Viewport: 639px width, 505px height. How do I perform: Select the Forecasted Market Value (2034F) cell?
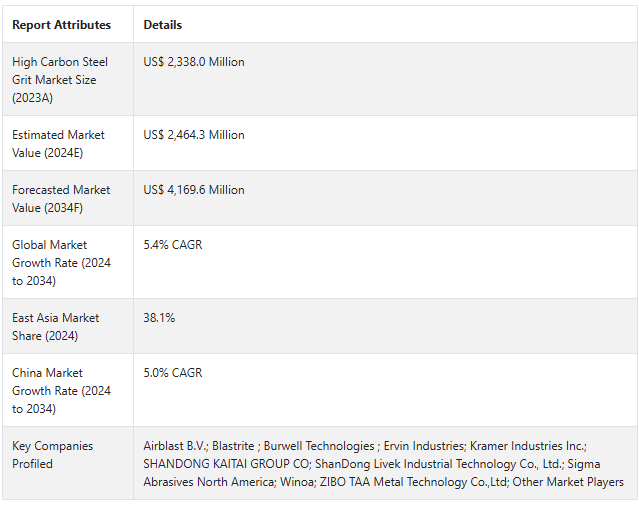(58, 199)
